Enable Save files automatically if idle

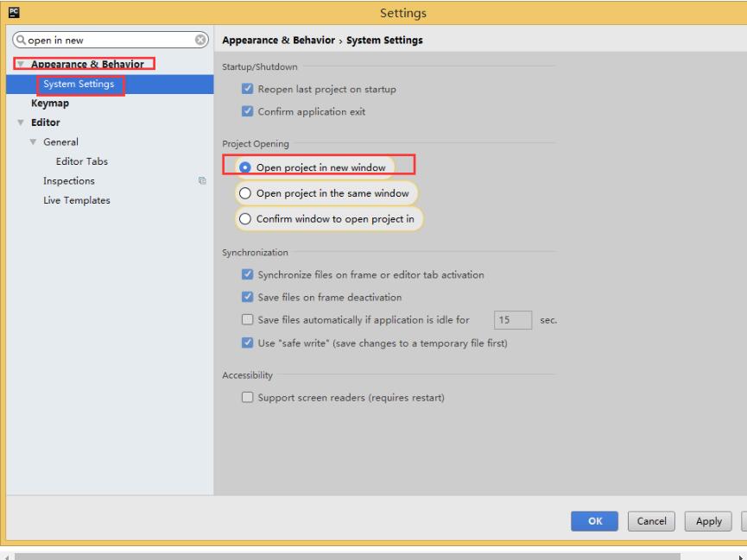click(247, 319)
